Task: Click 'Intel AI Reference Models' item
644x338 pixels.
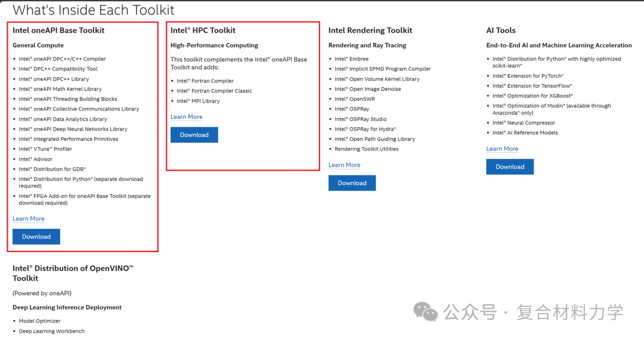Action: 525,133
